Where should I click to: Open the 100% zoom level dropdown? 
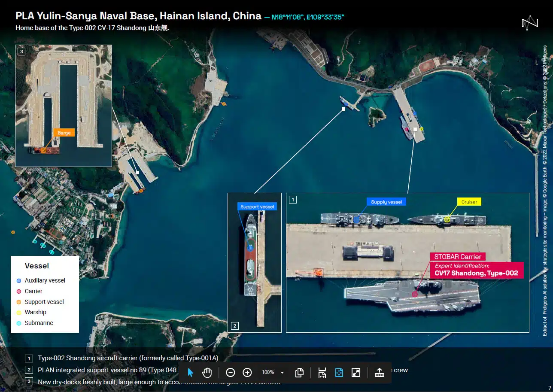(282, 372)
